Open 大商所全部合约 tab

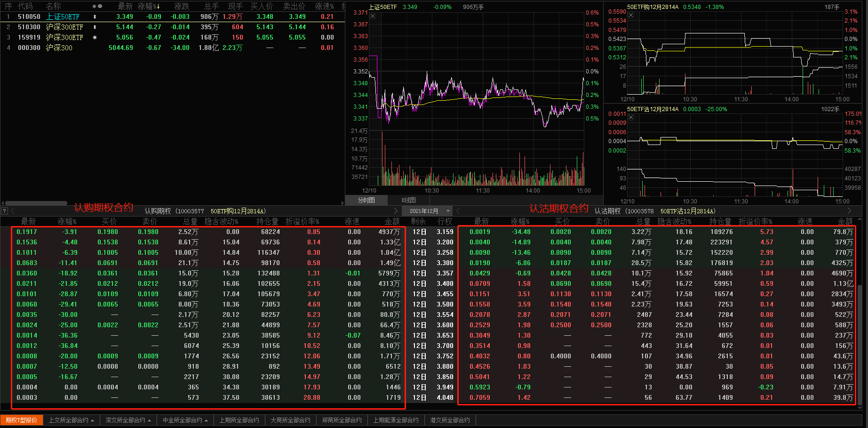click(291, 420)
